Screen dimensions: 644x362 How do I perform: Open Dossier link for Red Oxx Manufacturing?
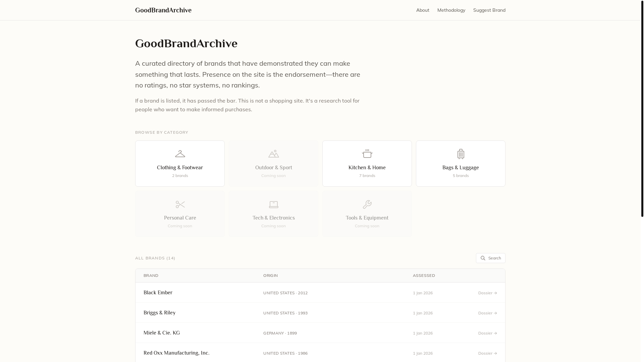click(488, 353)
